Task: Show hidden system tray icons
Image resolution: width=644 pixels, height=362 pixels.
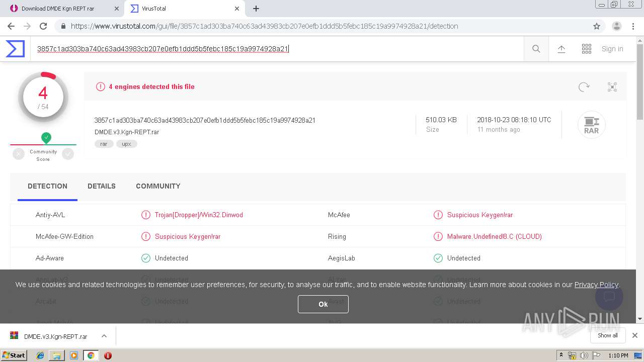Action: point(561,355)
